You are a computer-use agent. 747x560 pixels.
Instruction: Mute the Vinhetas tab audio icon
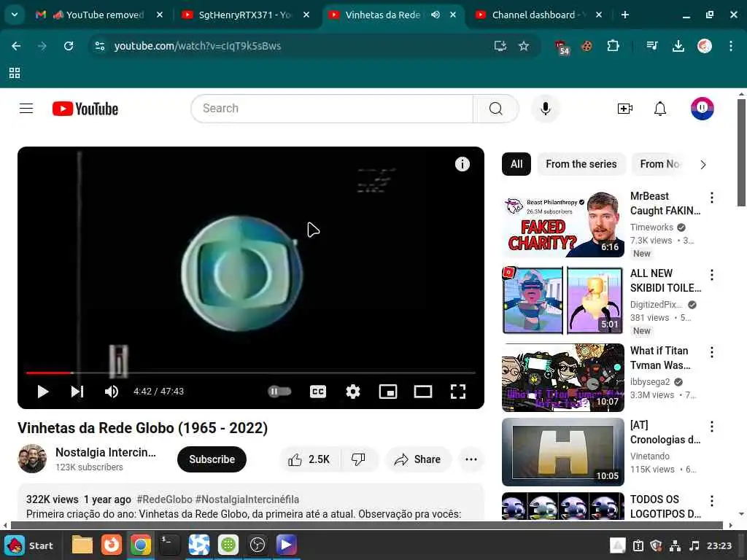click(436, 15)
